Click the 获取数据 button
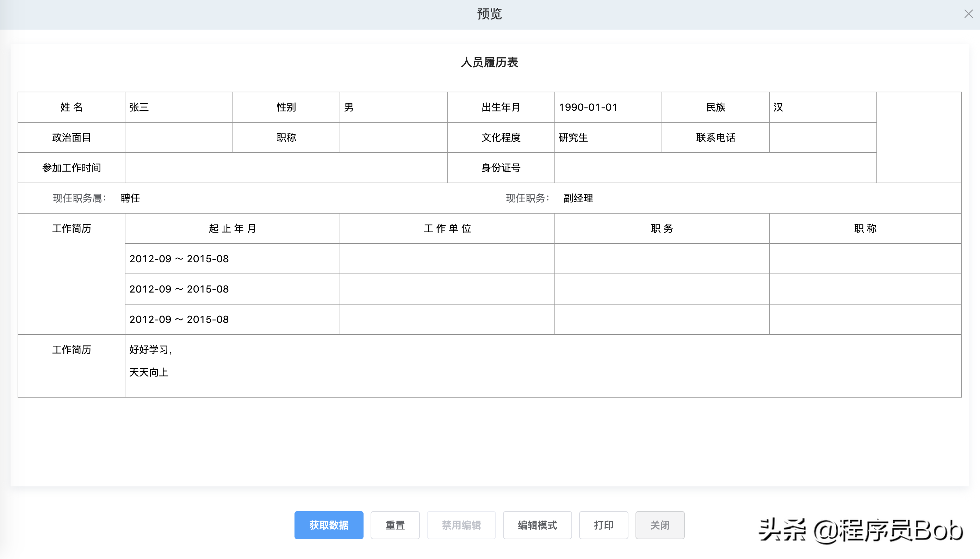980x559 pixels. (x=329, y=525)
